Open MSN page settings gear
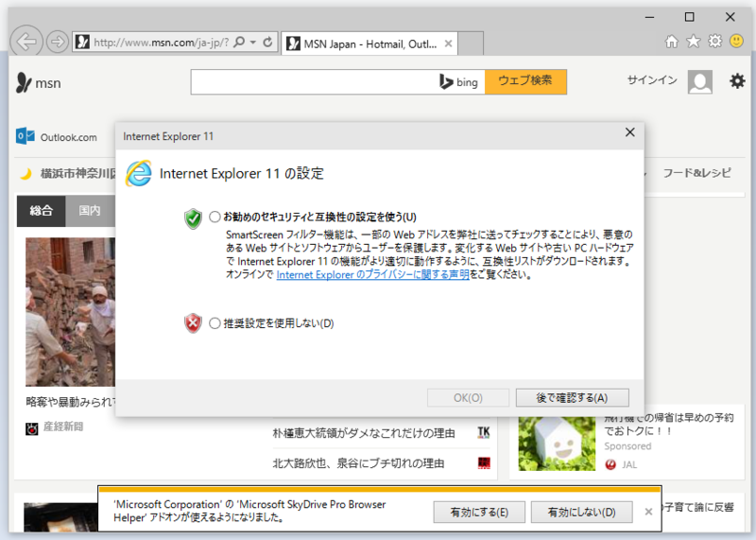This screenshot has width=756, height=540. point(737,81)
